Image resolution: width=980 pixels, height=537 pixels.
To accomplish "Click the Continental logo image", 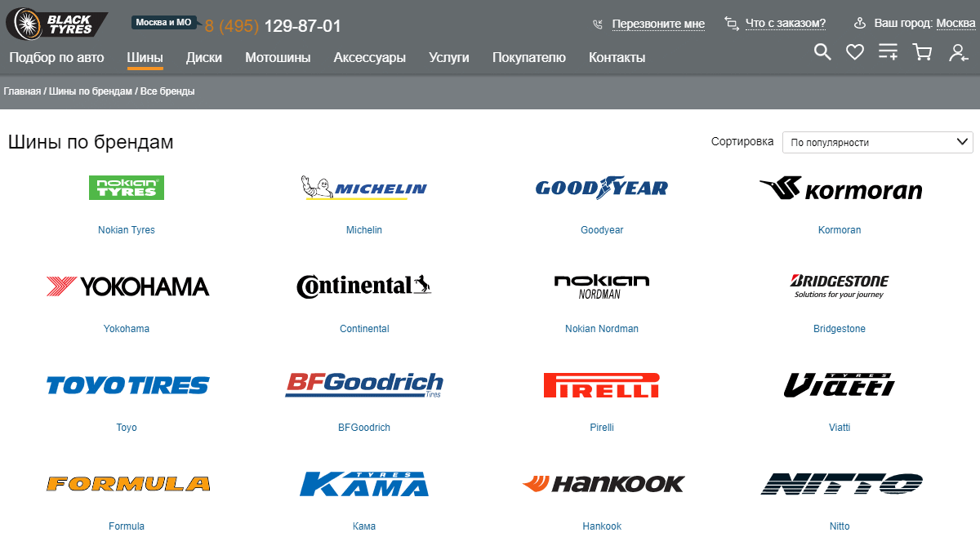I will pos(364,286).
